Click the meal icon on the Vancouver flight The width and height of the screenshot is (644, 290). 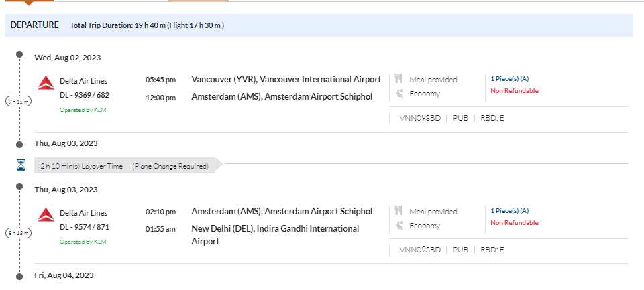pyautogui.click(x=398, y=79)
